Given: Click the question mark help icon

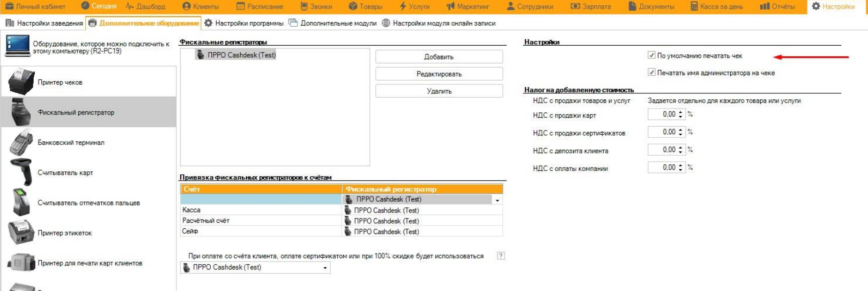Looking at the screenshot, I should [x=501, y=256].
